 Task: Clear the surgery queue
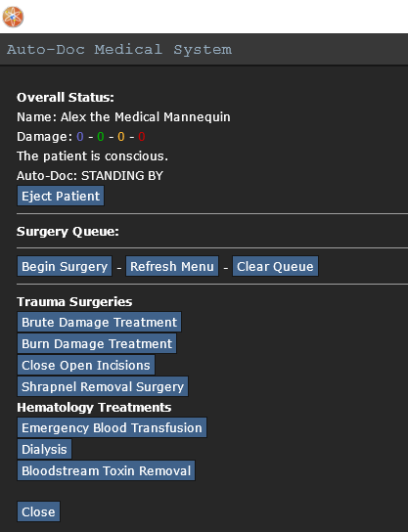coord(275,266)
